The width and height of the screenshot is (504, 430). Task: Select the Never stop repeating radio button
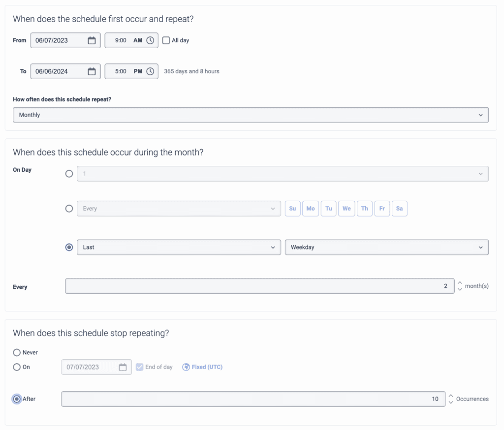(x=17, y=352)
